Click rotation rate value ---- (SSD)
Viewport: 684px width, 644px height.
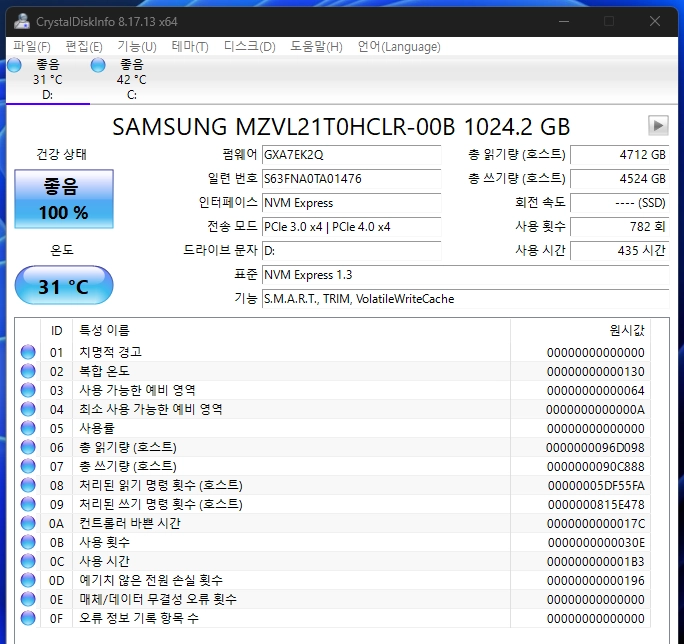coord(619,202)
